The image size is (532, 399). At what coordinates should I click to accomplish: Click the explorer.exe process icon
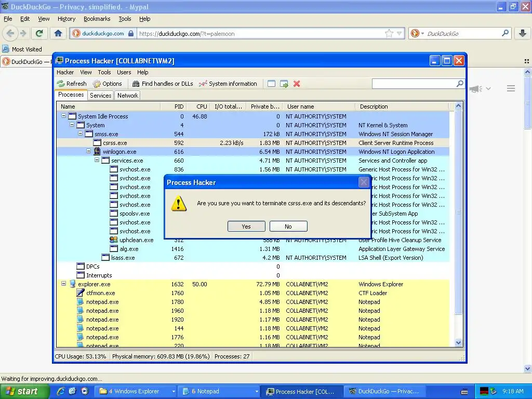point(72,284)
